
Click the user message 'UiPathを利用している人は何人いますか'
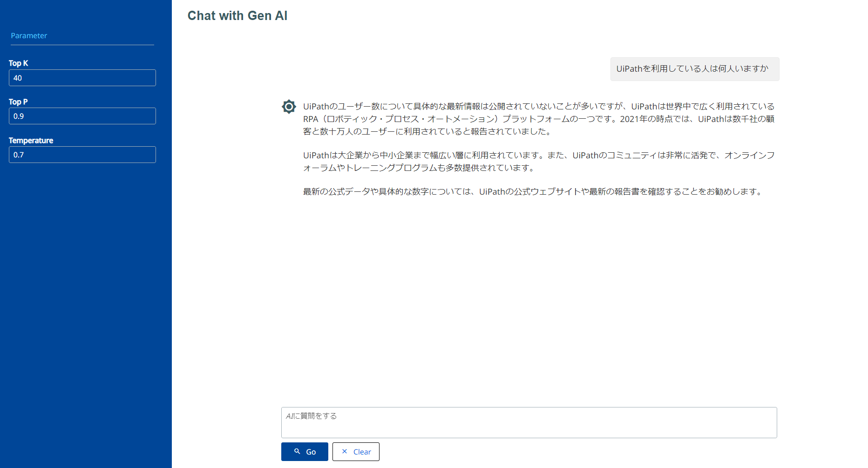point(695,69)
